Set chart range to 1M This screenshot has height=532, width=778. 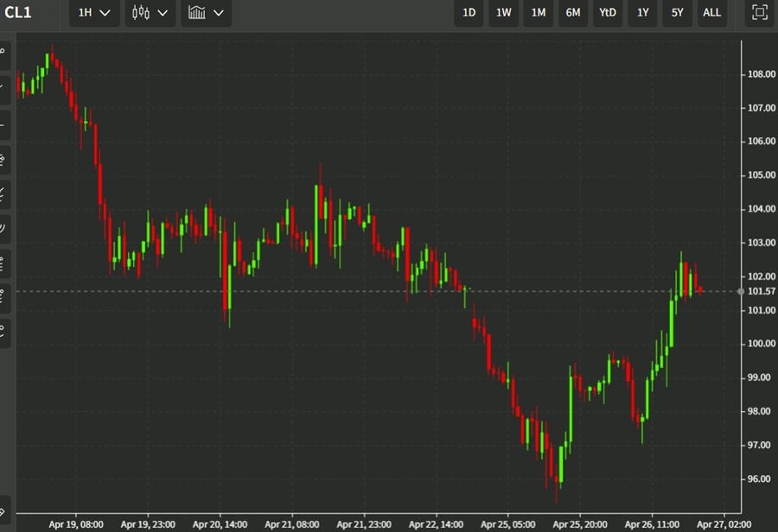539,13
